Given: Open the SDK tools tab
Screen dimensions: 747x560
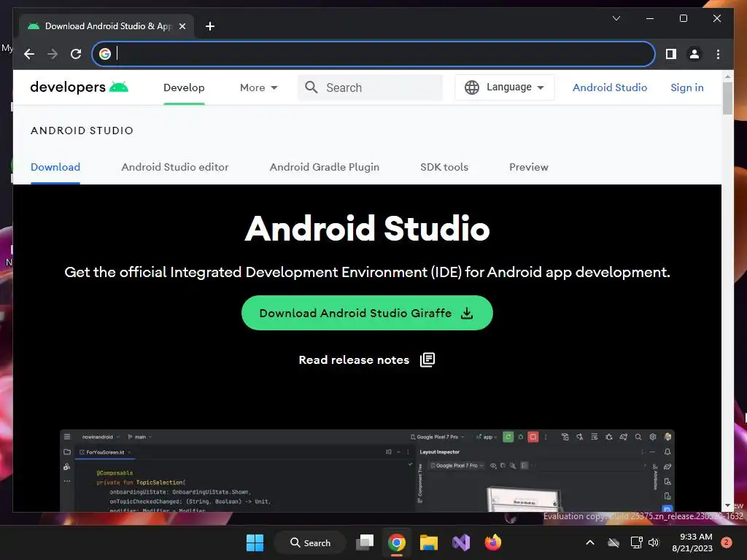Looking at the screenshot, I should click(444, 167).
